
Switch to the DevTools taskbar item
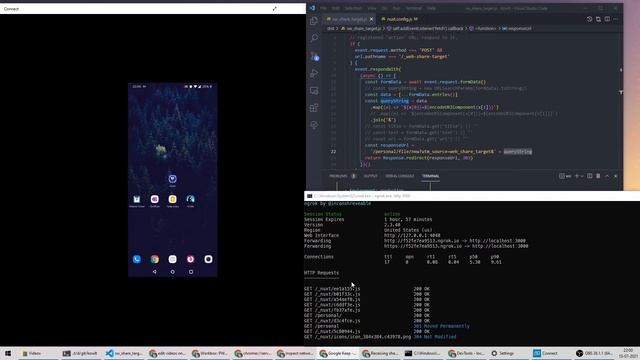[x=467, y=353]
